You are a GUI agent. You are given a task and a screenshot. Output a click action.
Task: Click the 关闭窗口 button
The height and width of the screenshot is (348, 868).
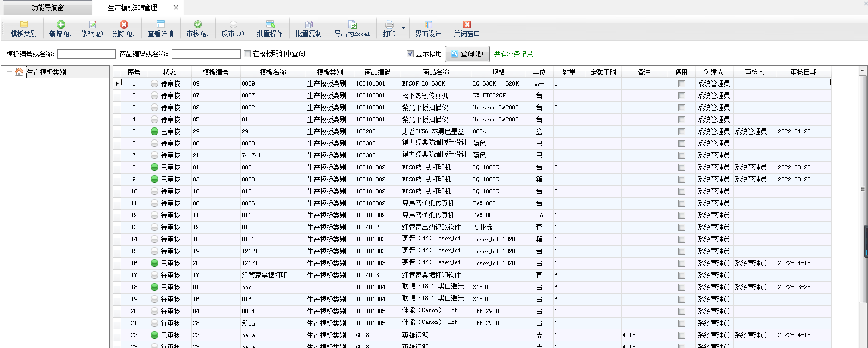coord(467,28)
